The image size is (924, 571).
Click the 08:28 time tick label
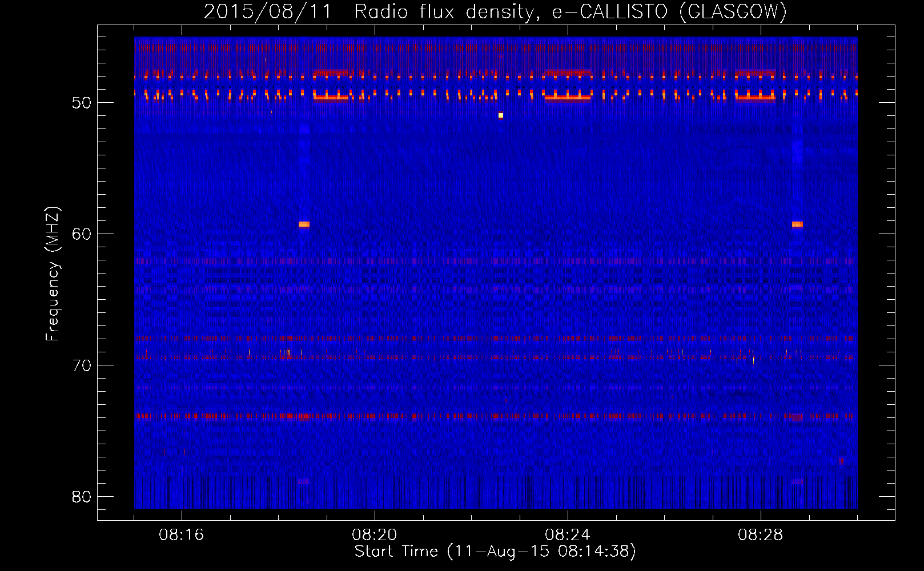click(761, 535)
